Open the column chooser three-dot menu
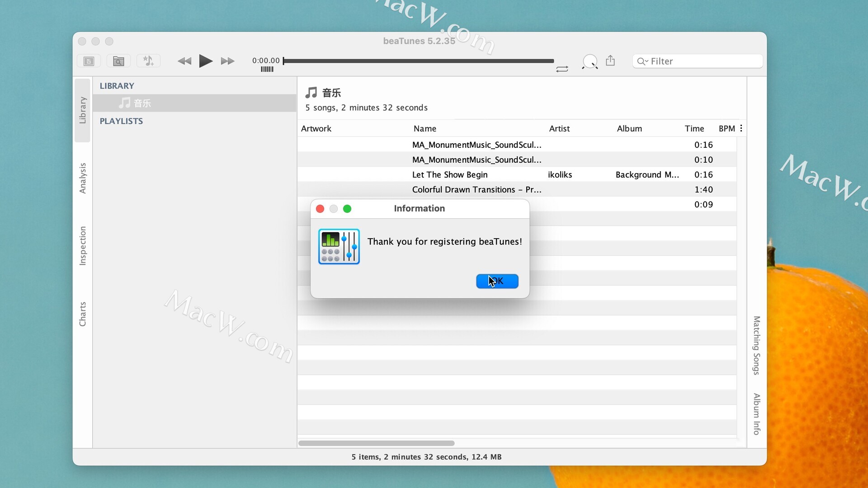 tap(741, 128)
